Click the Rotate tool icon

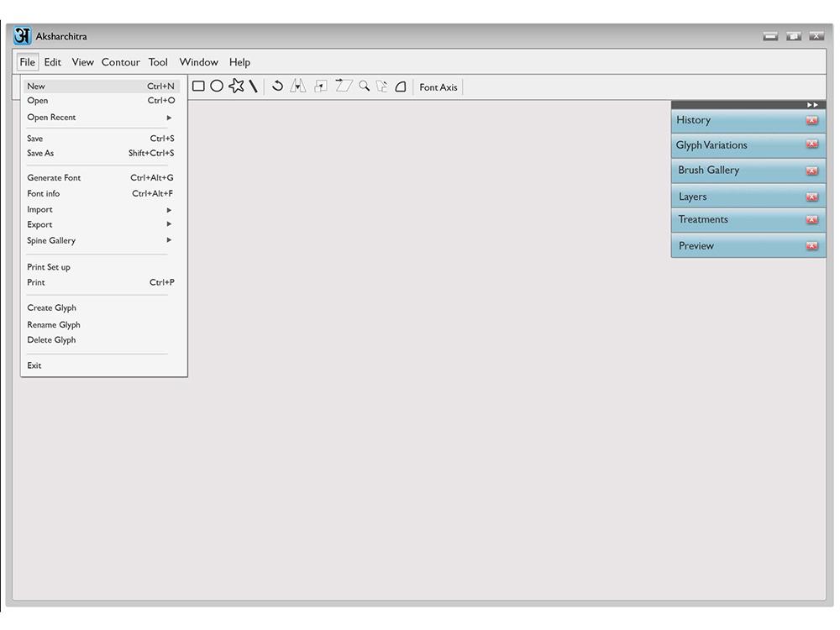click(x=277, y=86)
